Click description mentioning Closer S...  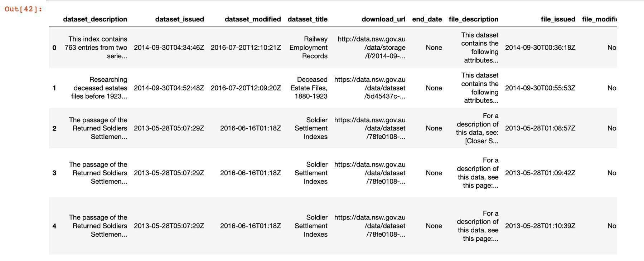(477, 128)
